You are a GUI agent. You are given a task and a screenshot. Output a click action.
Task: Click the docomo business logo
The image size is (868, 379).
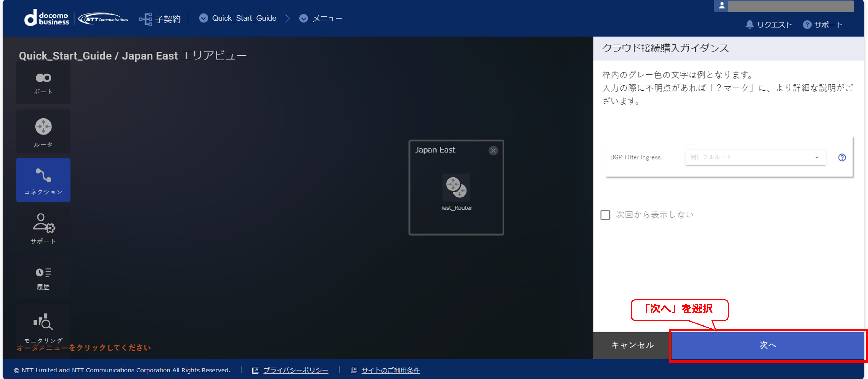(x=46, y=18)
